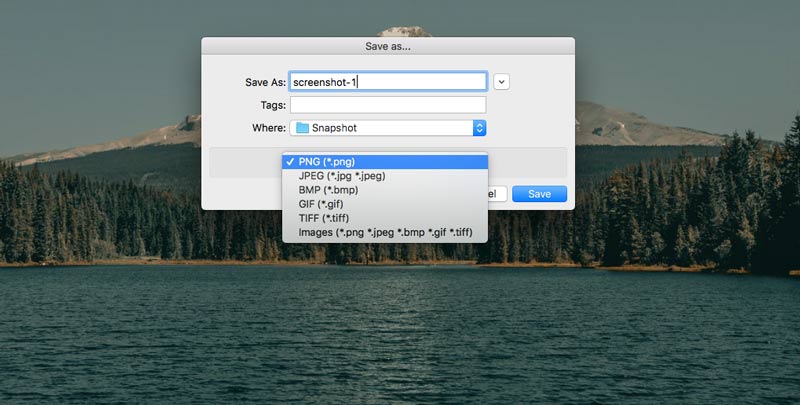Viewport: 800px width, 405px height.
Task: Expand the save dialog with the chevron button
Action: (501, 82)
